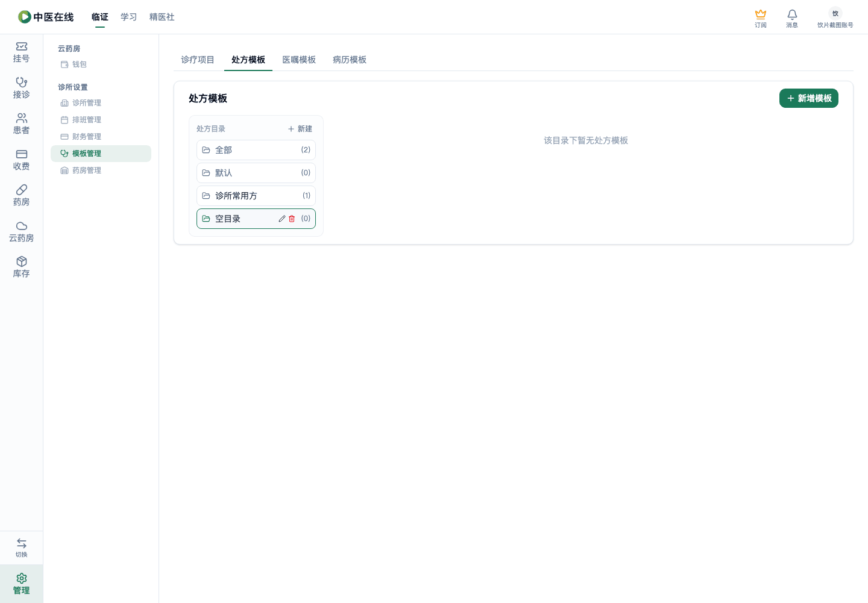
Task: Select the 诊所常用方 folder row
Action: coord(256,196)
